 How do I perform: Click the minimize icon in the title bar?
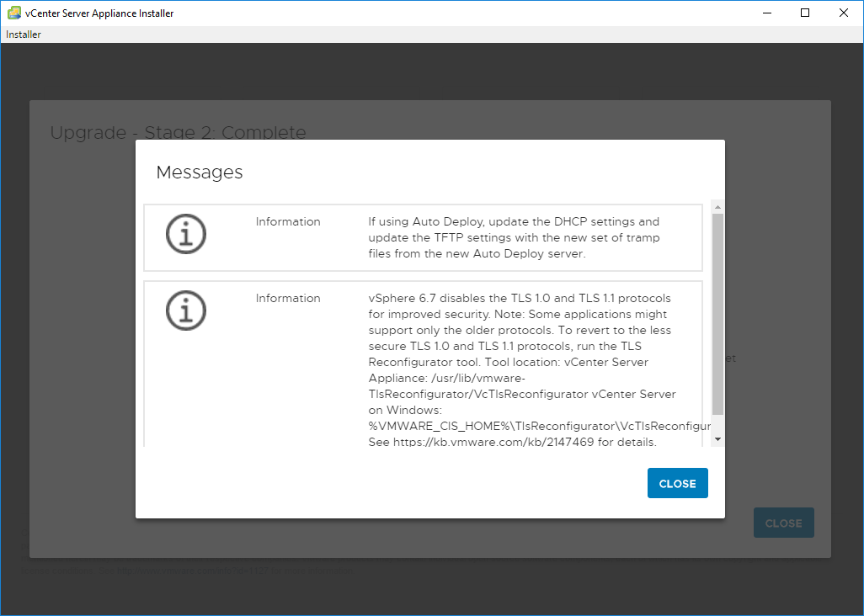(x=766, y=13)
